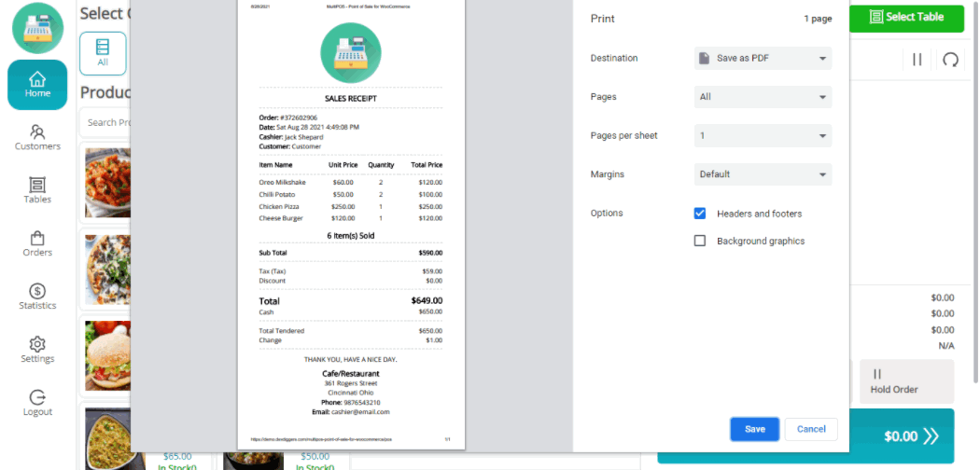Click the 'Order: #372602906' line
980x470 pixels.
(x=288, y=117)
